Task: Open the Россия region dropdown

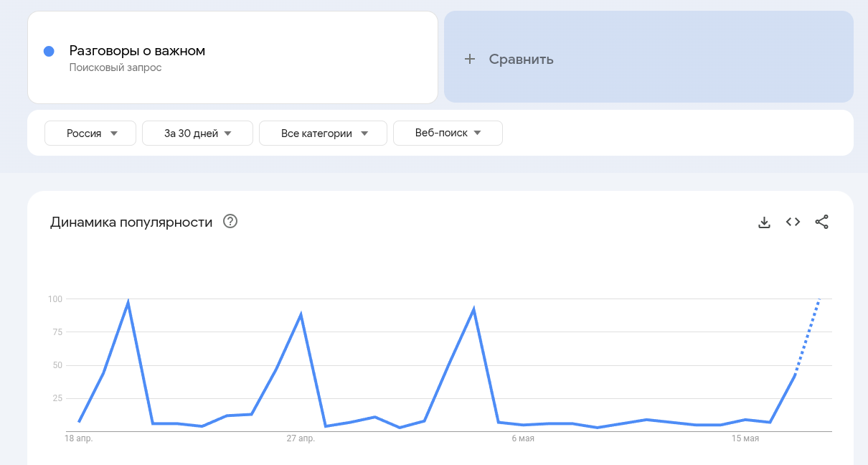Action: [90, 133]
